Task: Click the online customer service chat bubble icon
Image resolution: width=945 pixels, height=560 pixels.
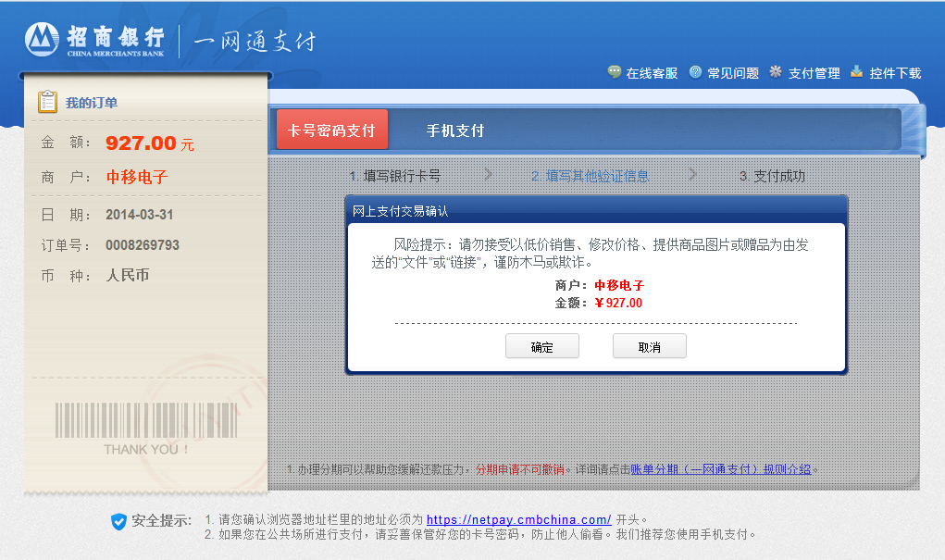Action: (x=615, y=72)
